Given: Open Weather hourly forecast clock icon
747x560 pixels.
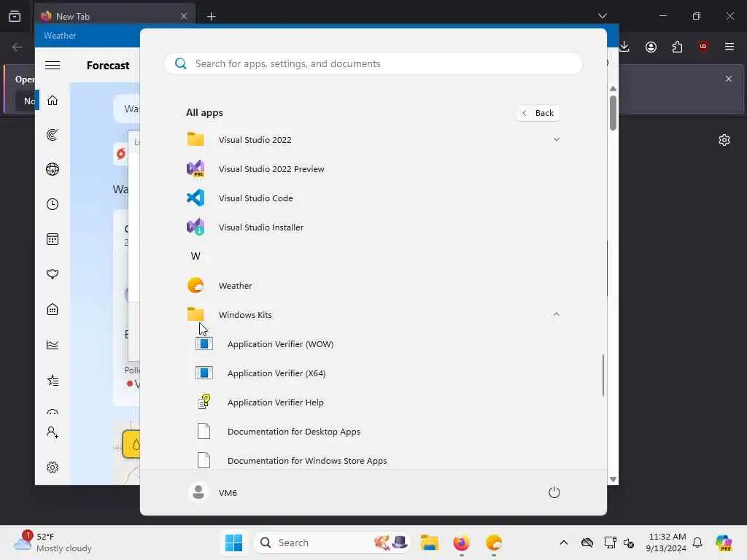Looking at the screenshot, I should pos(53,204).
